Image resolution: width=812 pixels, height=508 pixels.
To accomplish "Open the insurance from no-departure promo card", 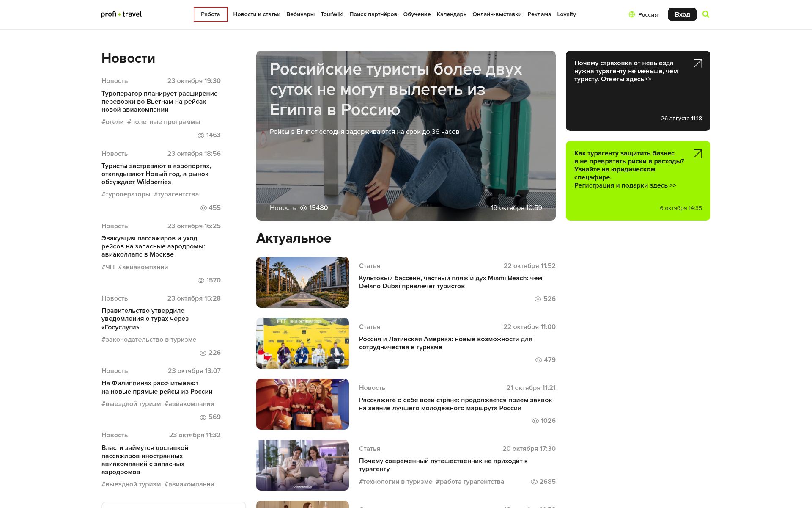I will coord(638,91).
